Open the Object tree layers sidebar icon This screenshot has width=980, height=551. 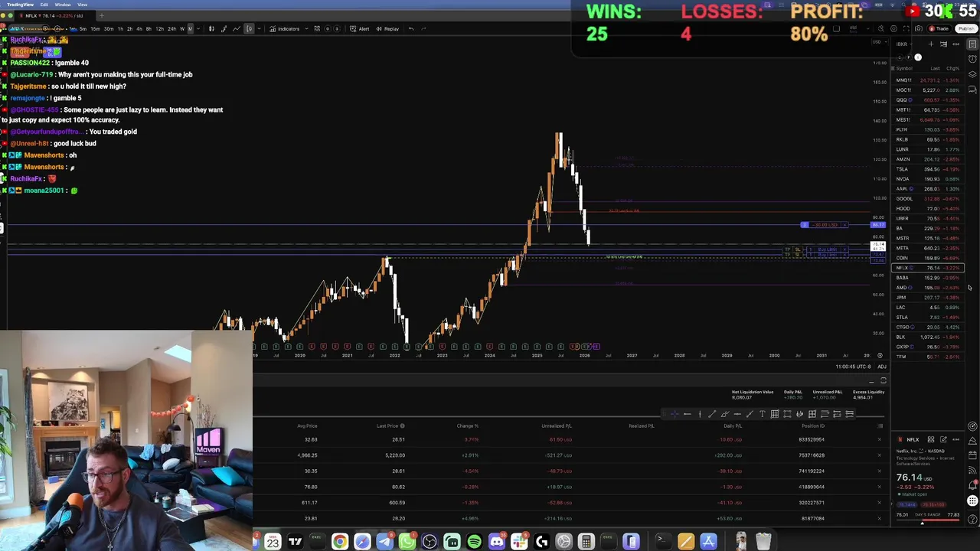[972, 74]
